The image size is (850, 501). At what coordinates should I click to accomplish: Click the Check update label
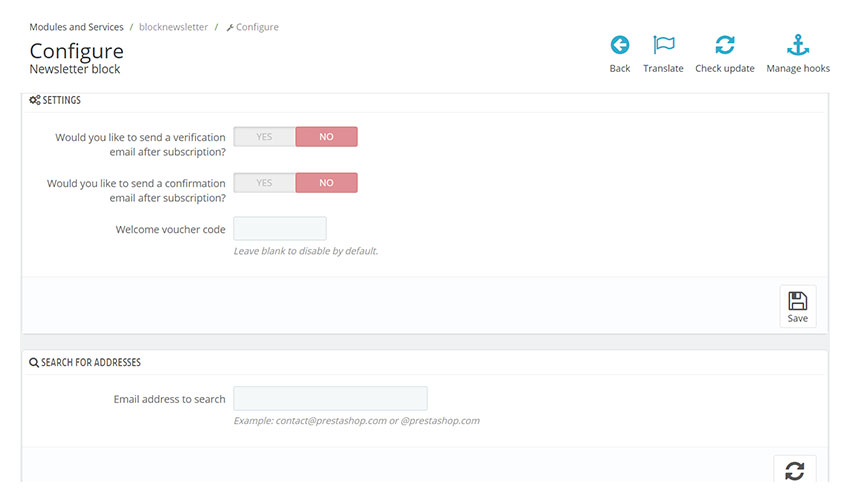coord(725,68)
